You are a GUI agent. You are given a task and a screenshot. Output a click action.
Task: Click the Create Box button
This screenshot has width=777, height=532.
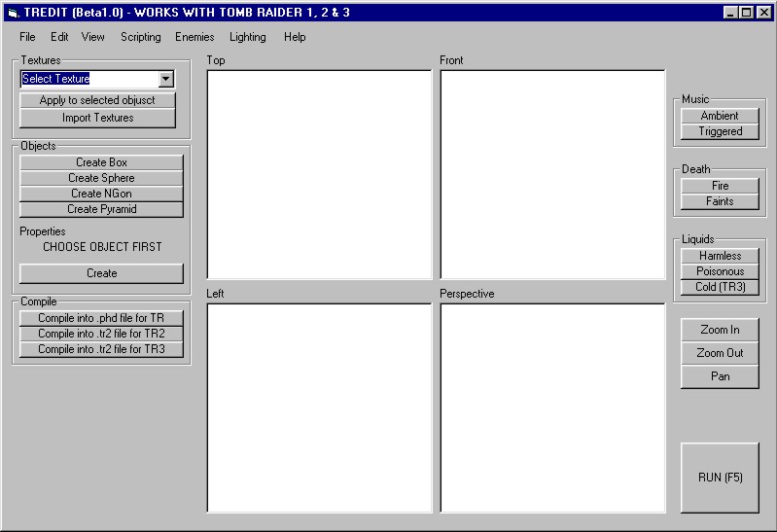click(x=101, y=162)
